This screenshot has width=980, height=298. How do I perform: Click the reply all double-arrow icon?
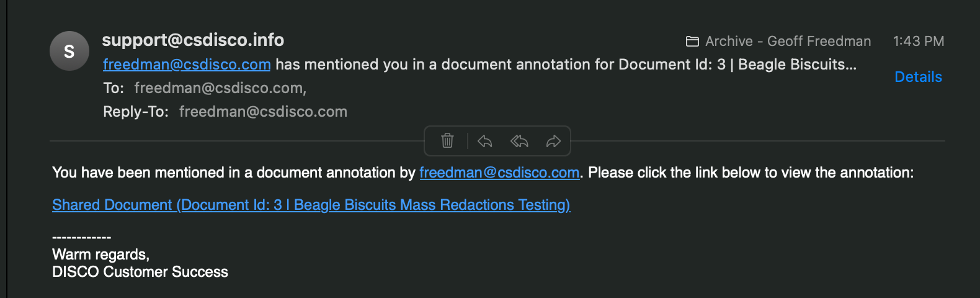coord(519,142)
